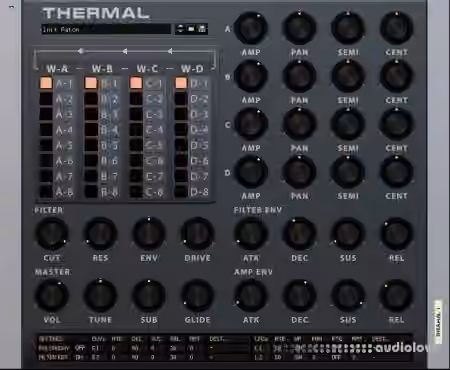Screen dimensions: 450x370
Task: Click the vertical Thermal device tab
Action: tap(438, 323)
